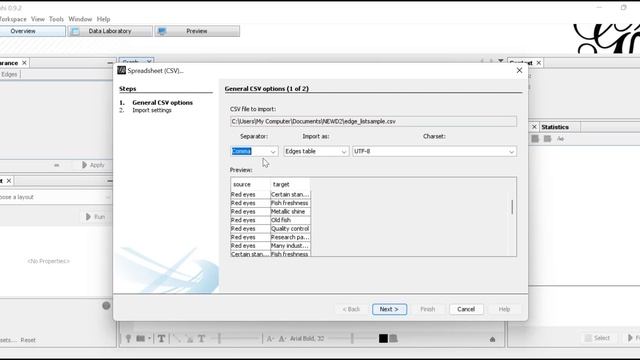The image size is (640, 360).
Task: Click the Aa icon under Statistics tab
Action: point(560,139)
